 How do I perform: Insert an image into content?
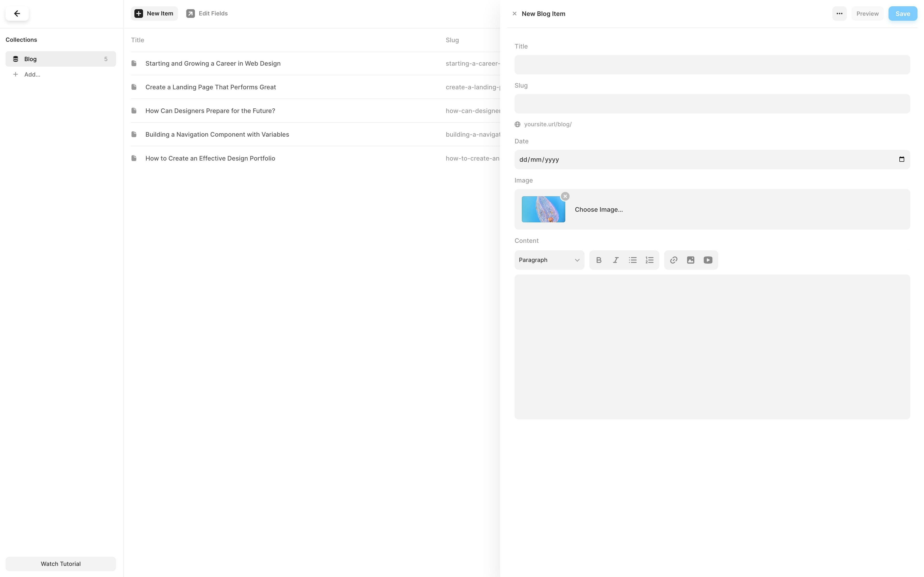click(x=691, y=260)
